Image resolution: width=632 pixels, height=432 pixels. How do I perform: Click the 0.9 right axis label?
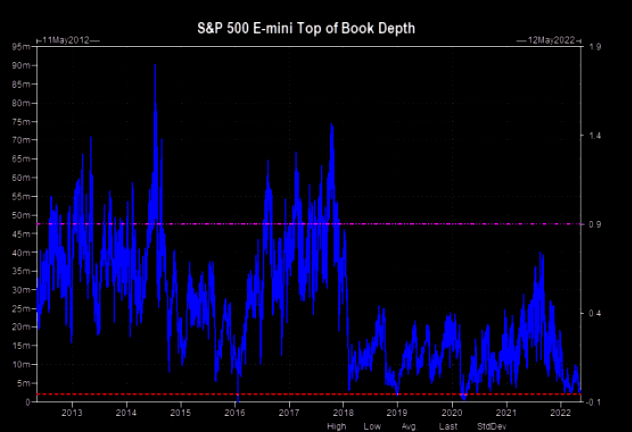(x=595, y=224)
